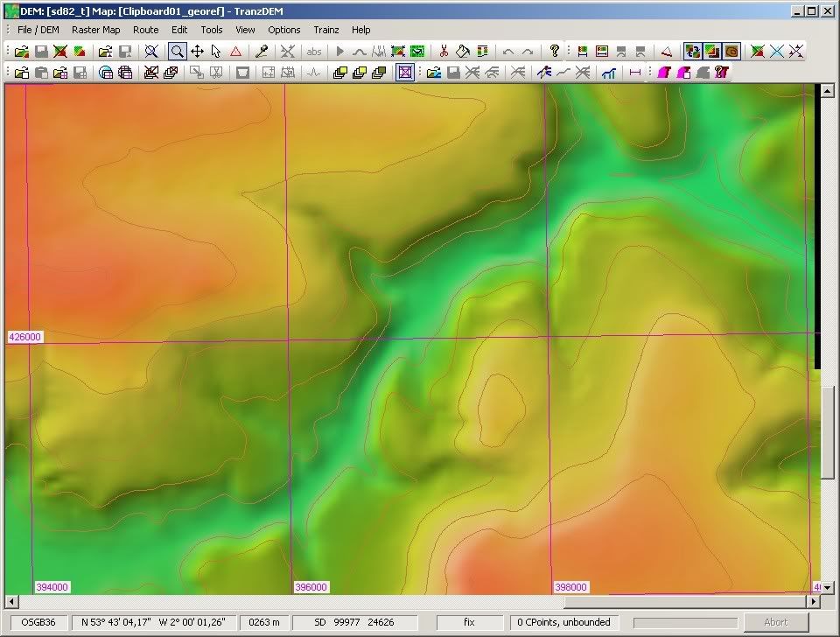Click the play arrow toolbar icon
This screenshot has width=840, height=637.
point(340,52)
